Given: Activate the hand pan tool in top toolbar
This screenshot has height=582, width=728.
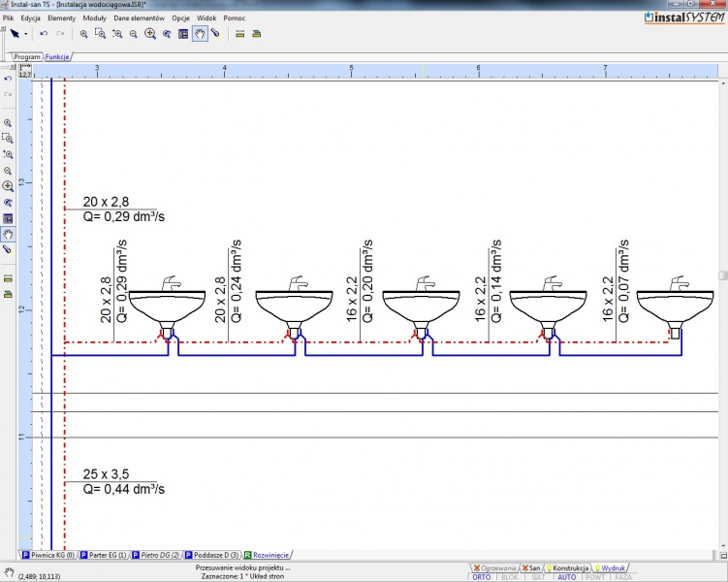Looking at the screenshot, I should (199, 34).
